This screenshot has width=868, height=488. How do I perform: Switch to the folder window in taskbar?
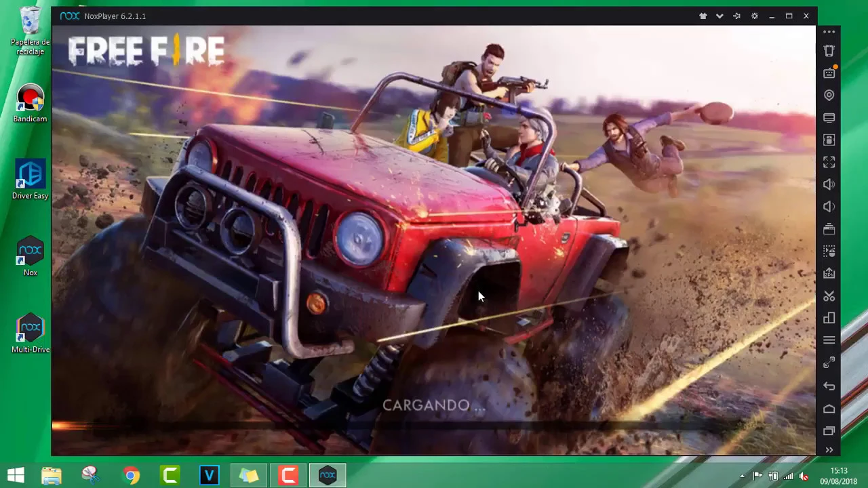249,475
